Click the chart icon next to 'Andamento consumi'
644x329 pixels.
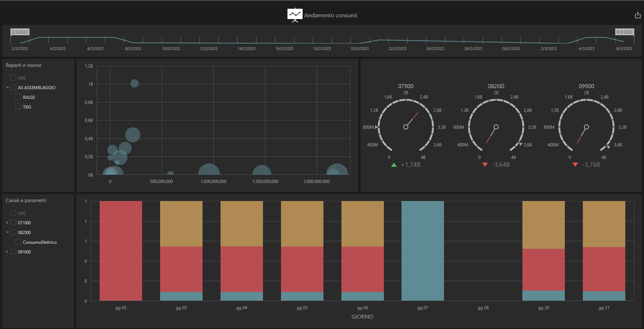tap(295, 14)
